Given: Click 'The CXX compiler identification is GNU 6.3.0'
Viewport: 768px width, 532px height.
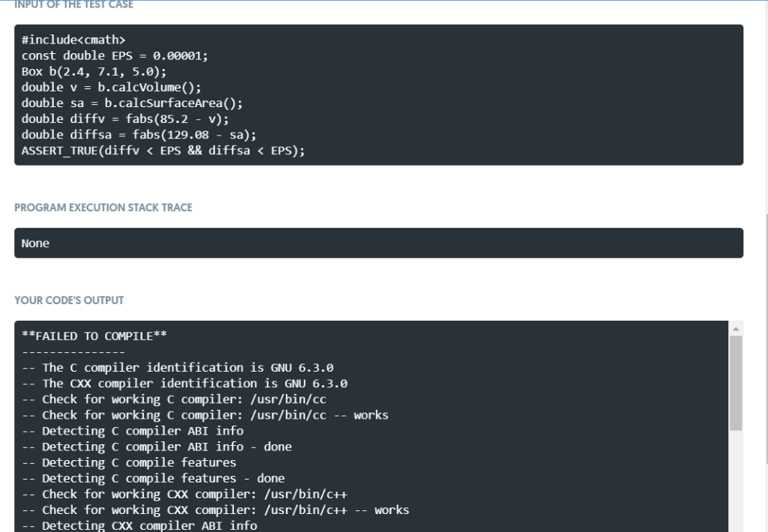Looking at the screenshot, I should pos(184,383).
